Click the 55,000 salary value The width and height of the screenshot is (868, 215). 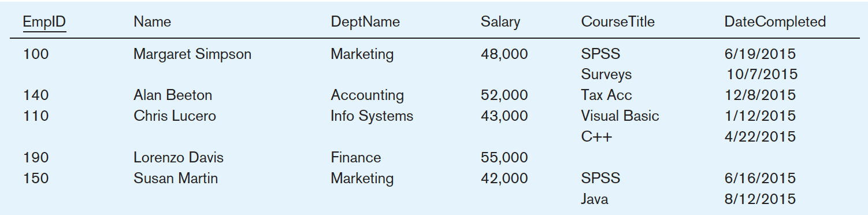coord(504,158)
